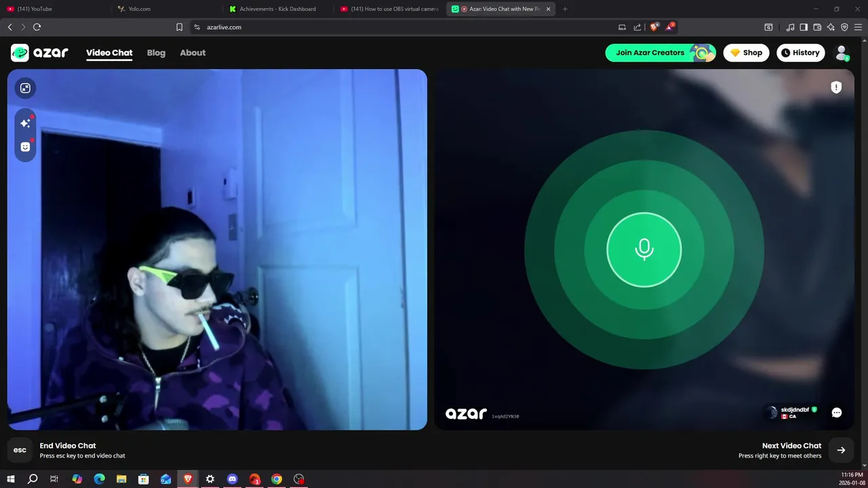Open the Windows Start menu
Image resolution: width=868 pixels, height=488 pixels.
pos(10,479)
